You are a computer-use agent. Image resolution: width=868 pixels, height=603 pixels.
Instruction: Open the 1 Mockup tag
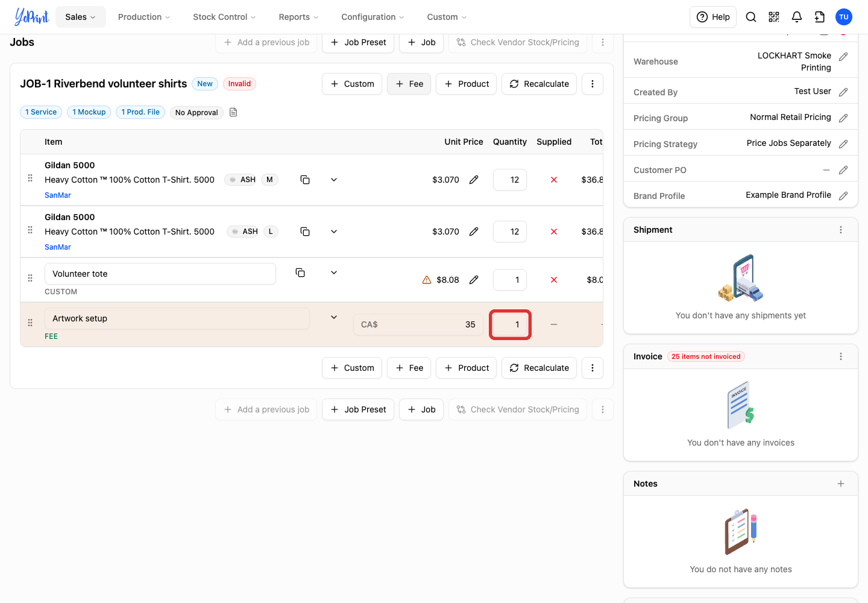click(89, 112)
